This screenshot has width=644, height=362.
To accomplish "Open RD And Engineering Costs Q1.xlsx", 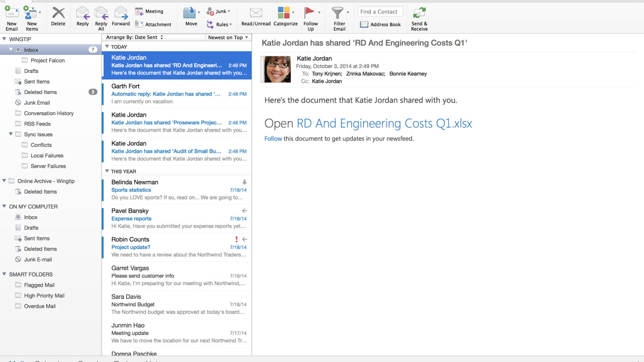I will tap(383, 123).
